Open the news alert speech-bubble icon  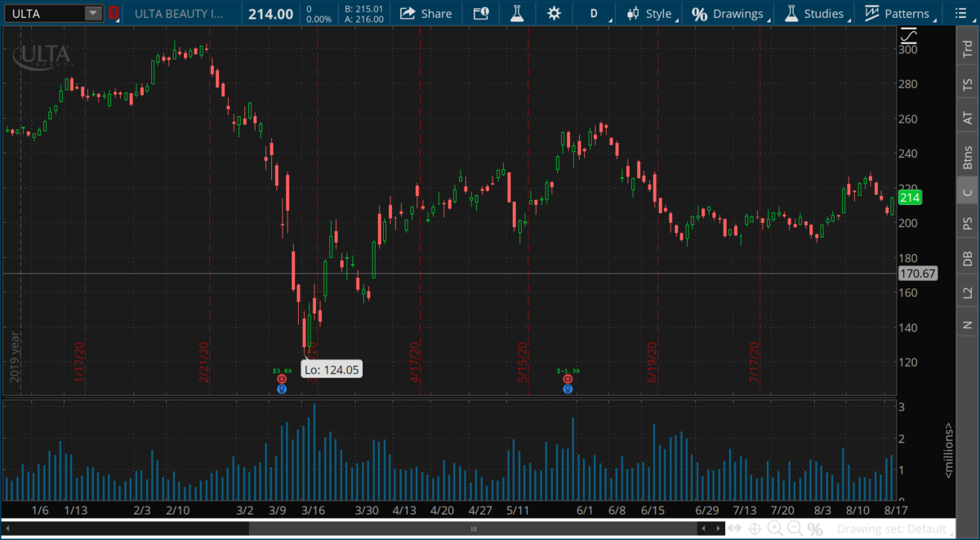(x=481, y=13)
